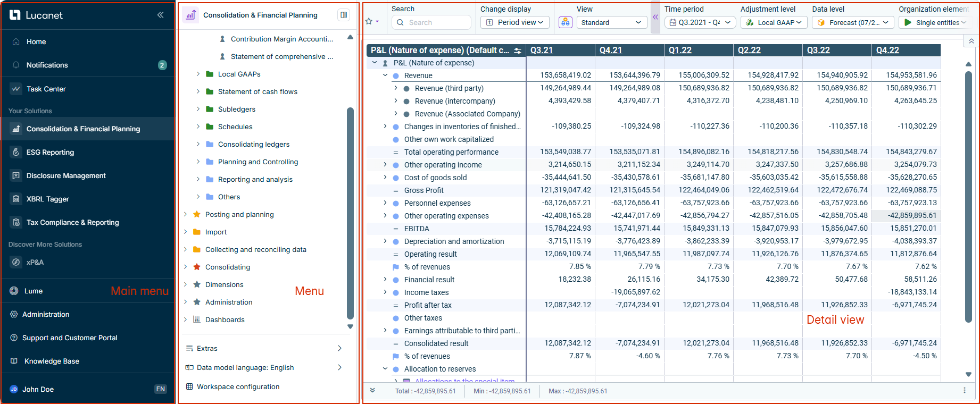Viewport: 980px width, 404px height.
Task: Click the Dimensions star icon
Action: point(197,284)
